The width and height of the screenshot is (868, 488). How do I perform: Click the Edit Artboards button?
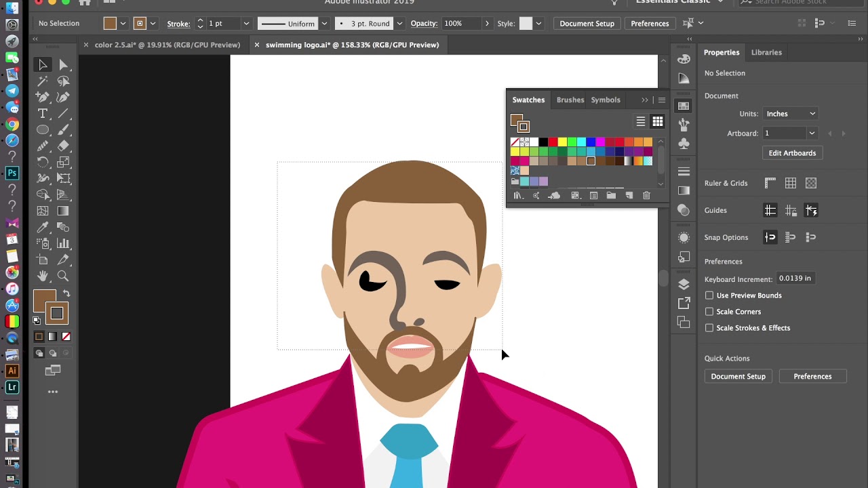pos(792,153)
